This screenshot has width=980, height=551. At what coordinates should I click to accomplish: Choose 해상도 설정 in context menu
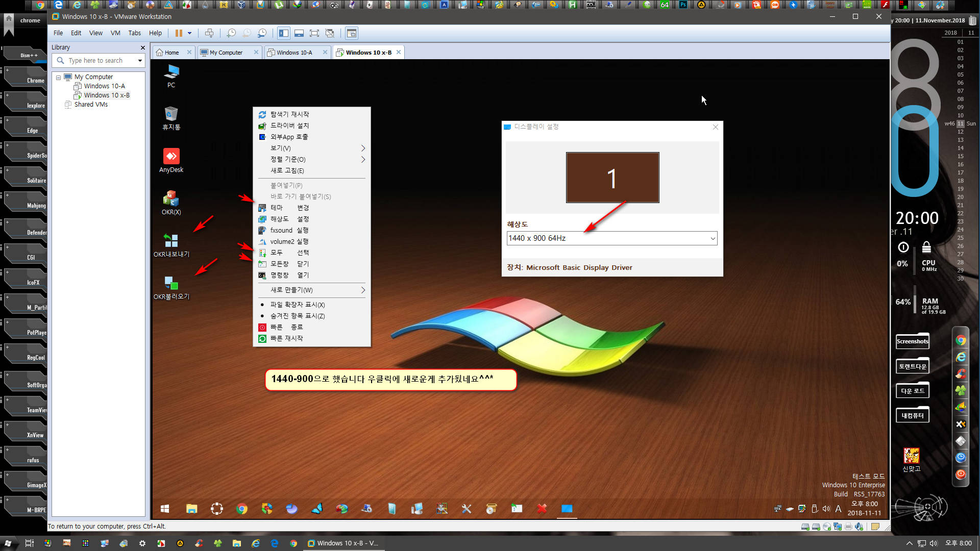(x=312, y=219)
